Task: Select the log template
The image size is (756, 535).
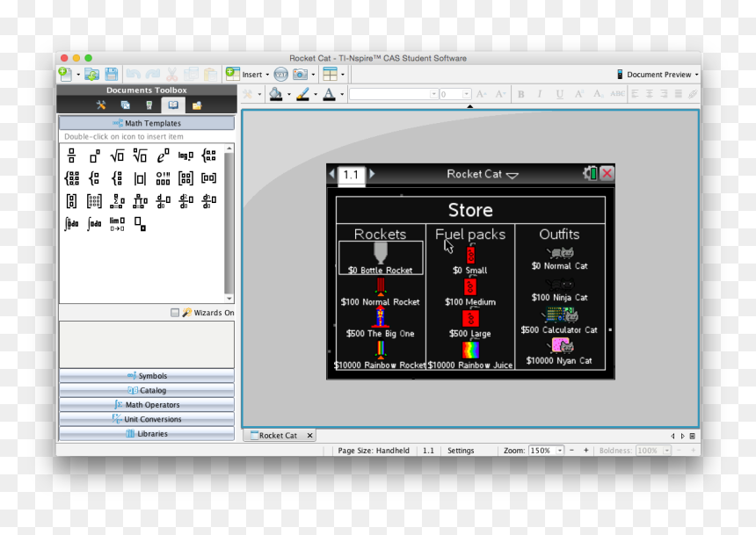Action: (185, 155)
